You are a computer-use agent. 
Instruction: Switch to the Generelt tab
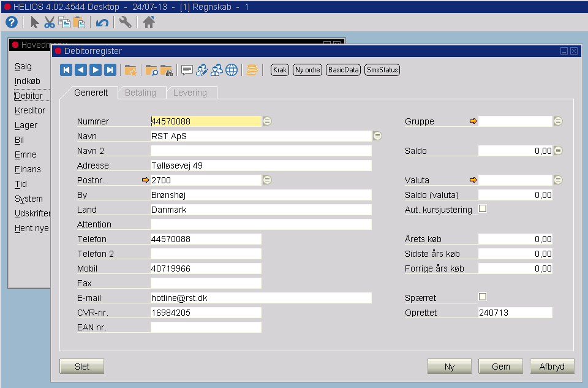point(91,93)
